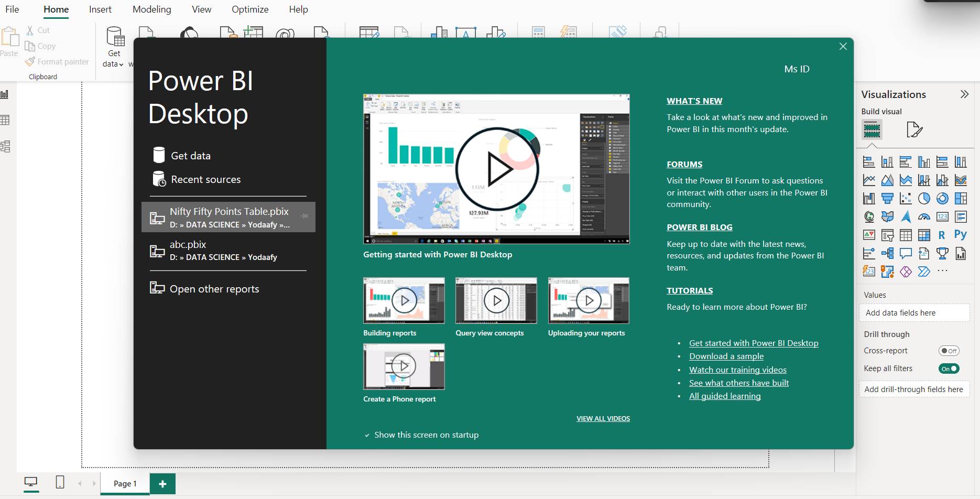Switch to desktop layout at bottom

(31, 482)
